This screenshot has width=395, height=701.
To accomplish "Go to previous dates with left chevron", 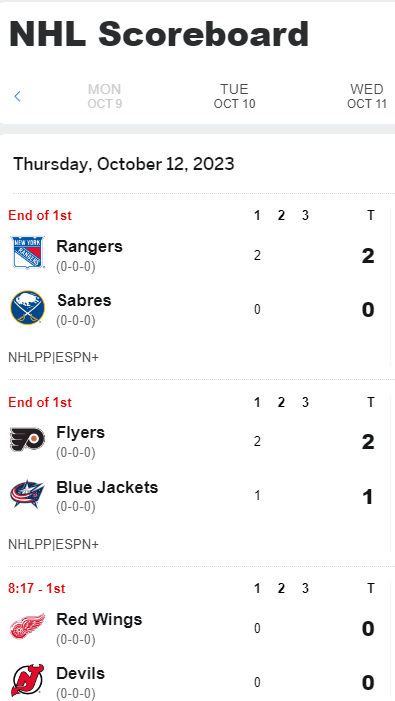I will pyautogui.click(x=17, y=96).
